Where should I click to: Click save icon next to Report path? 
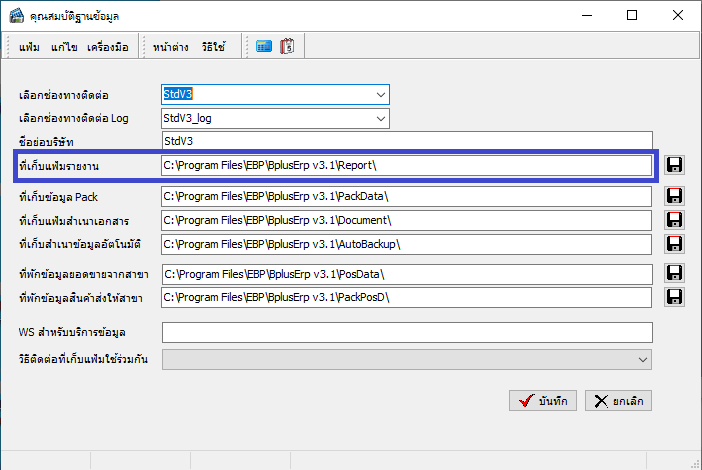point(674,165)
